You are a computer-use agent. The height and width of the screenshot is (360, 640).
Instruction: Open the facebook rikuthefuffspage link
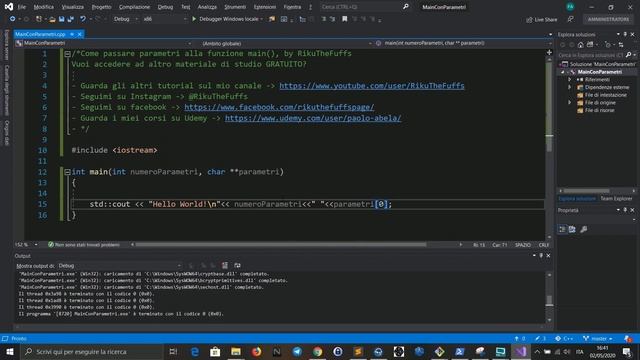(279, 107)
